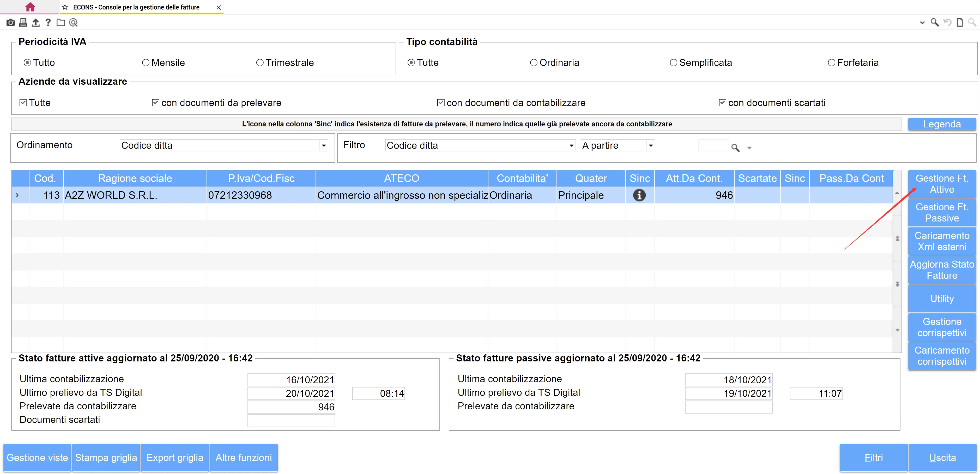Open the 'A partire' filter dropdown
This screenshot has height=474, width=980.
(651, 146)
